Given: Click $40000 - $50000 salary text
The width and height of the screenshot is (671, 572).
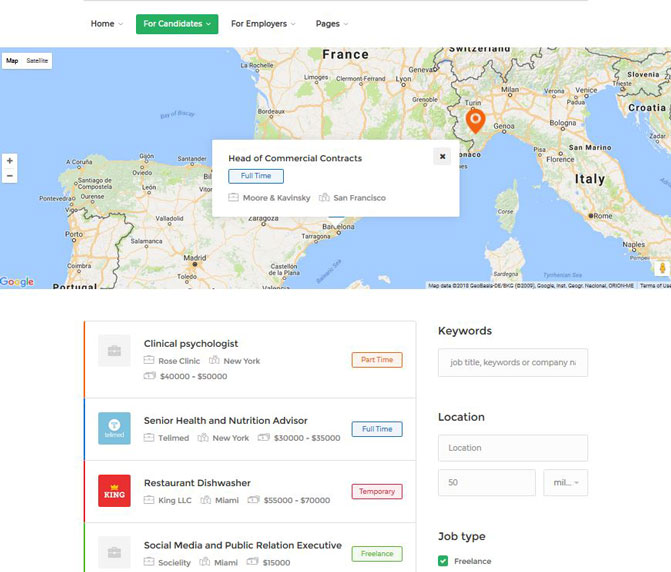Looking at the screenshot, I should [193, 376].
